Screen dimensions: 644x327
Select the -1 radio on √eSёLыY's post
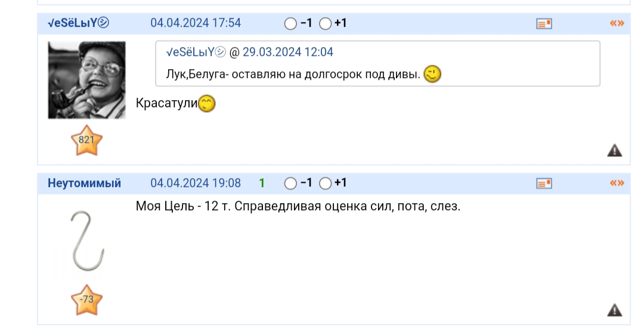(290, 24)
